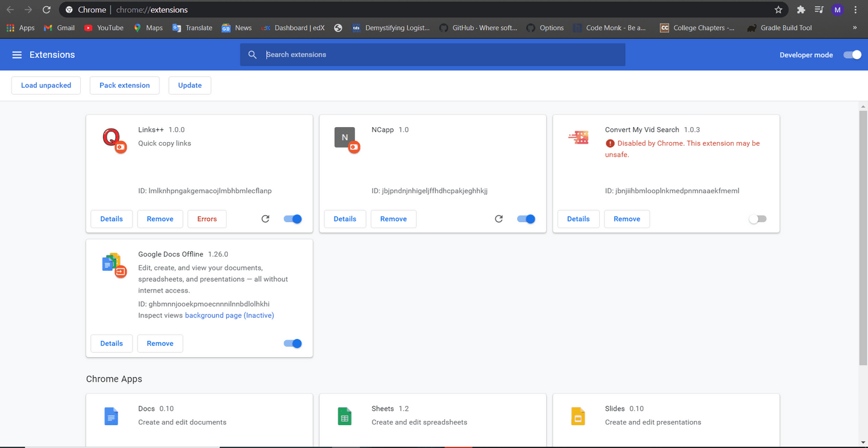Bookmark this page with the star icon
868x448 pixels.
(778, 10)
